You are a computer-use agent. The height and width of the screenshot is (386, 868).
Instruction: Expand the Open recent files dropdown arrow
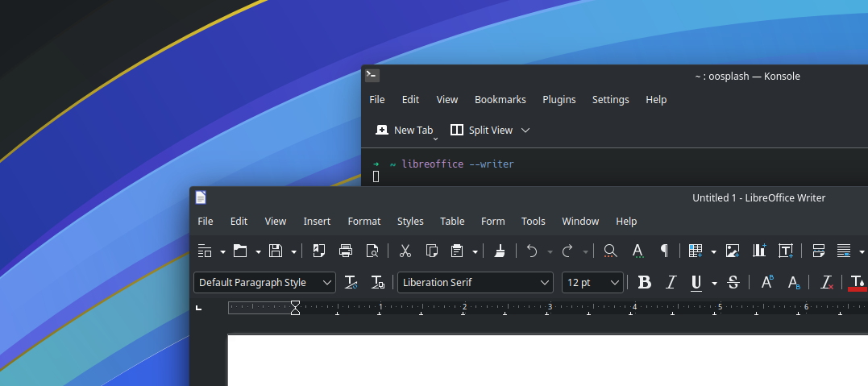258,252
